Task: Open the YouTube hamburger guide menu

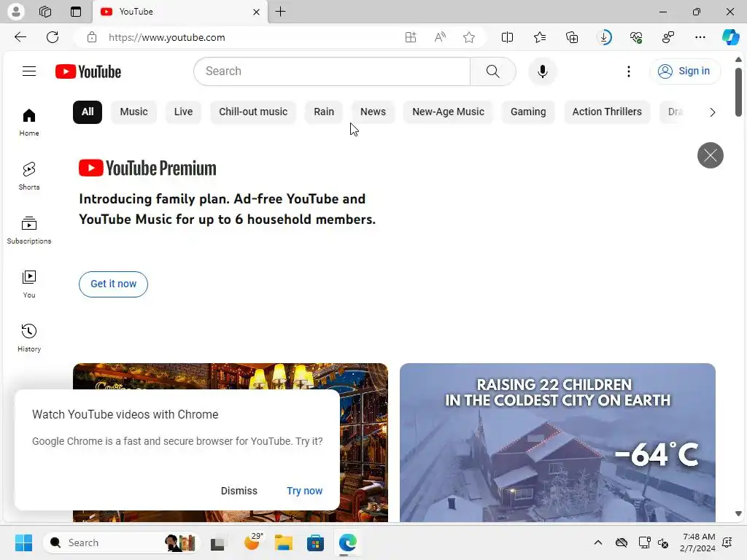Action: click(29, 71)
